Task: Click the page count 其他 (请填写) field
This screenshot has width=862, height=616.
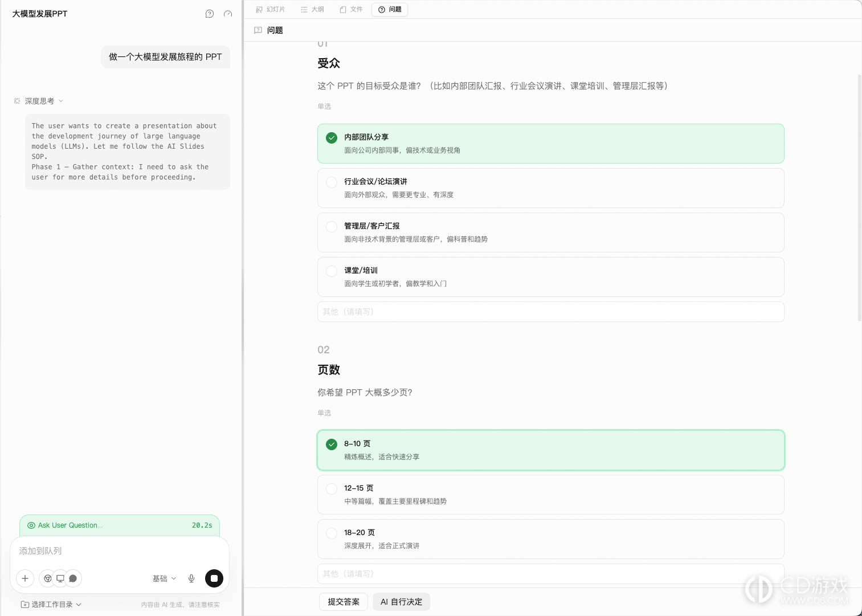Action: [x=551, y=574]
